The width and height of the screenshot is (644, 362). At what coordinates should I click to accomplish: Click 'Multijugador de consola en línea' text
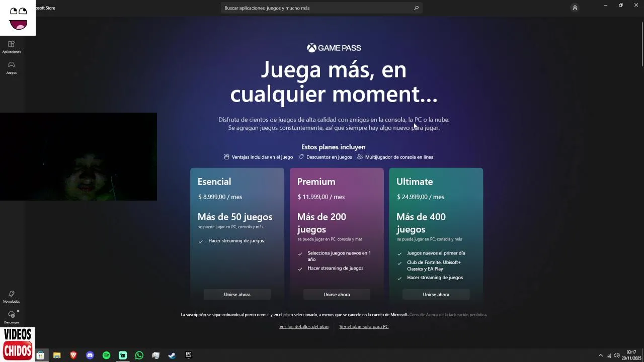pyautogui.click(x=399, y=157)
